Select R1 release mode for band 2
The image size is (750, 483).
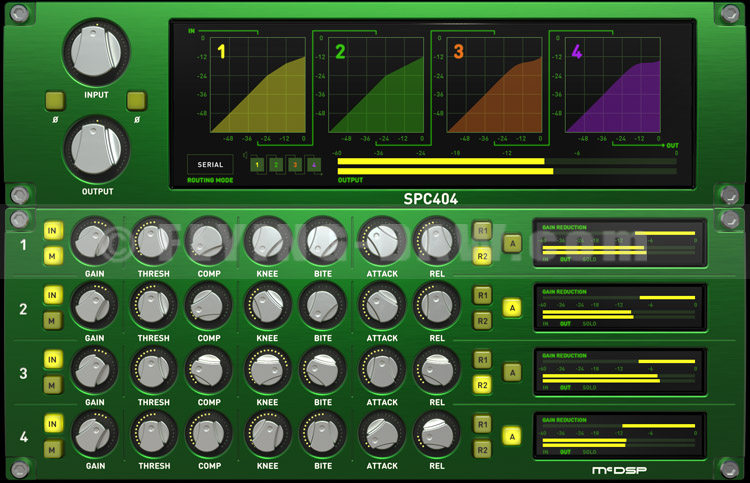pyautogui.click(x=482, y=296)
